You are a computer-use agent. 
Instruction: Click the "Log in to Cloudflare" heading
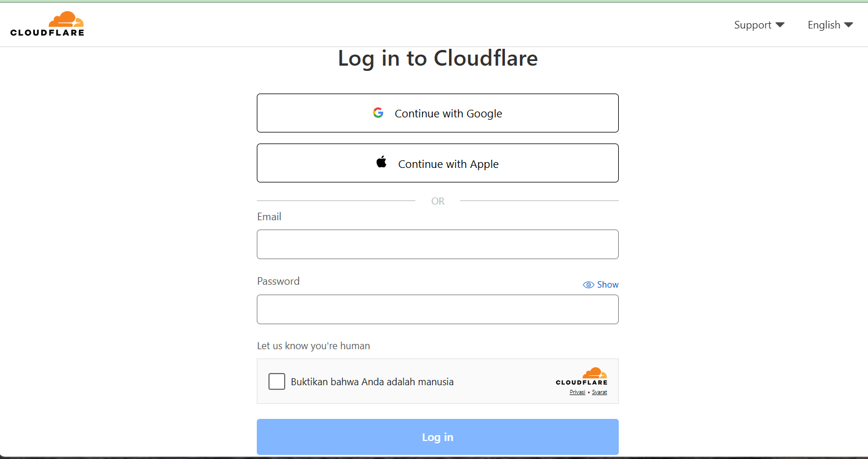tap(437, 58)
